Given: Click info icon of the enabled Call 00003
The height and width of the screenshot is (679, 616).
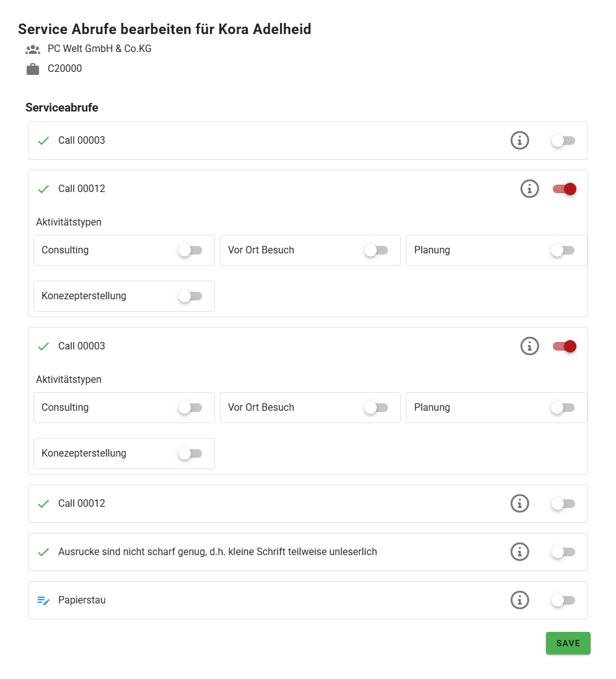Looking at the screenshot, I should coord(529,346).
